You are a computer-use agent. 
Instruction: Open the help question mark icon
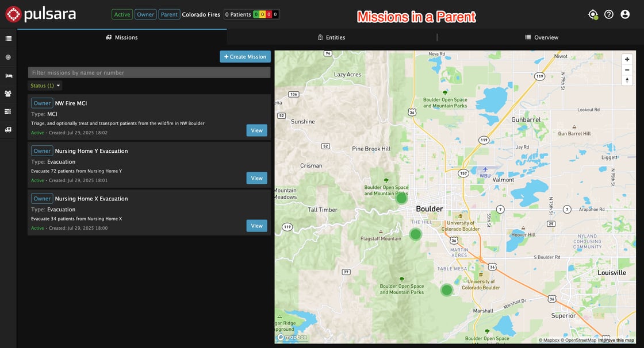click(609, 14)
